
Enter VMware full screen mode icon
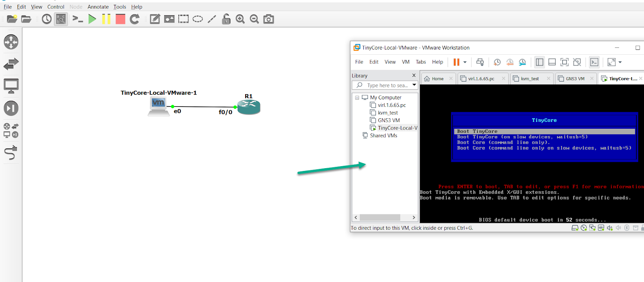pyautogui.click(x=565, y=62)
